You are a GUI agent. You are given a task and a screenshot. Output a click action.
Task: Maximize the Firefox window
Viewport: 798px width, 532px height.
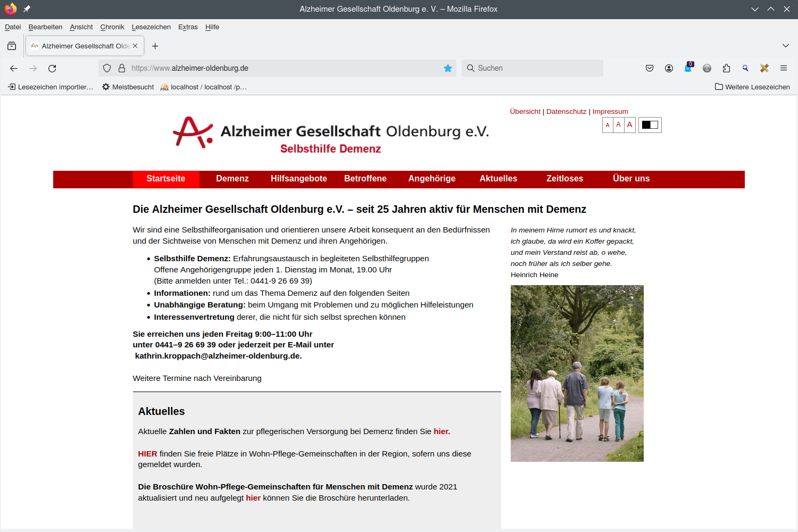770,9
